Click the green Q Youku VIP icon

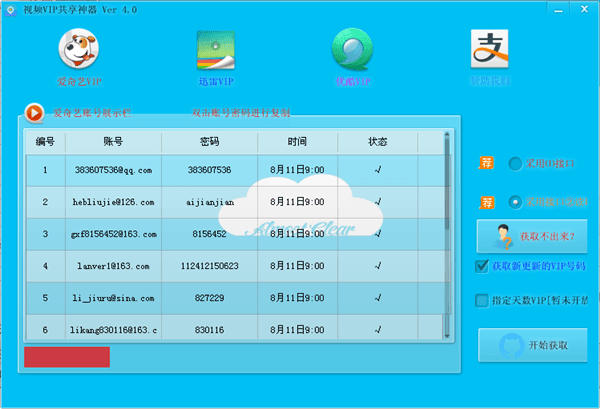pyautogui.click(x=351, y=48)
